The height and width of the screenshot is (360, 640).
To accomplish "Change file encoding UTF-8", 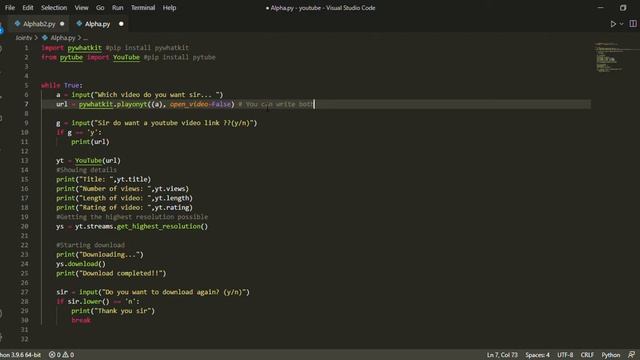I will tap(565, 355).
